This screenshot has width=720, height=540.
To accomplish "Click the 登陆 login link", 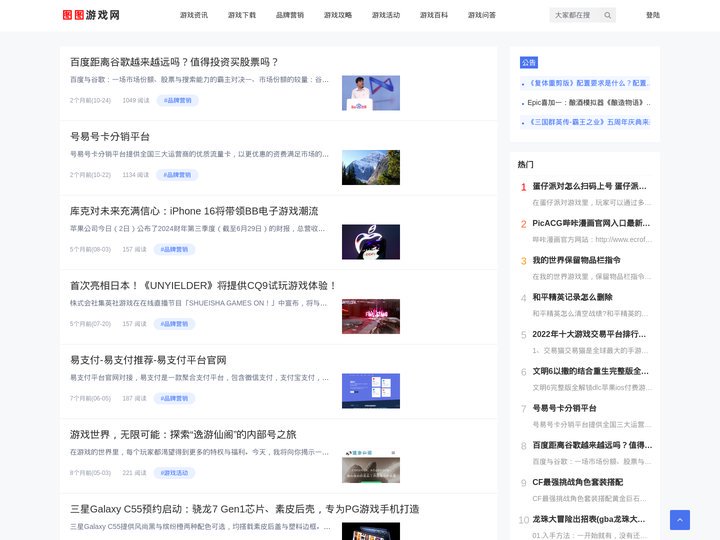I will point(653,15).
